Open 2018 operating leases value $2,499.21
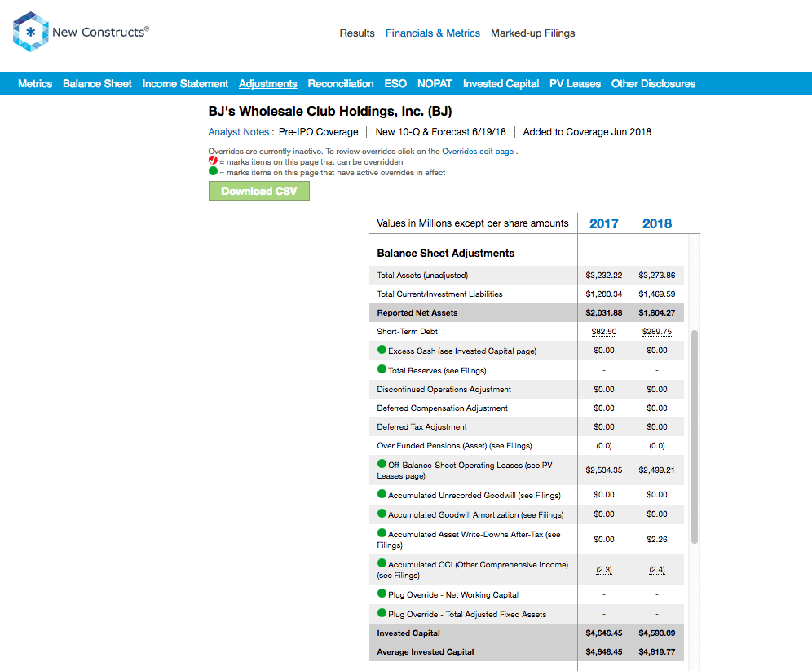This screenshot has width=812, height=671. 656,470
